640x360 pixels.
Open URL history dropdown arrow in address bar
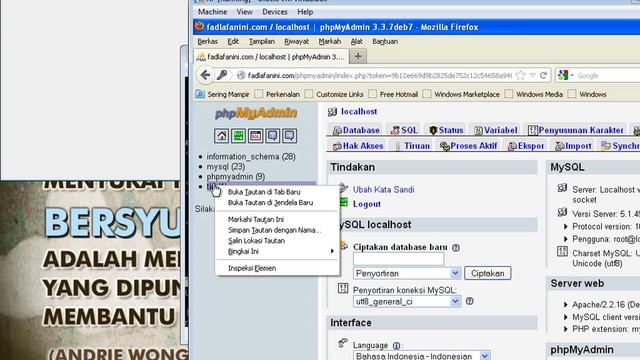click(533, 75)
